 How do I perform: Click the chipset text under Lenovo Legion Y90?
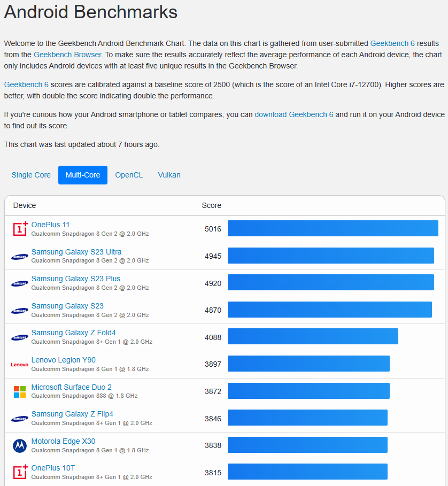(90, 369)
